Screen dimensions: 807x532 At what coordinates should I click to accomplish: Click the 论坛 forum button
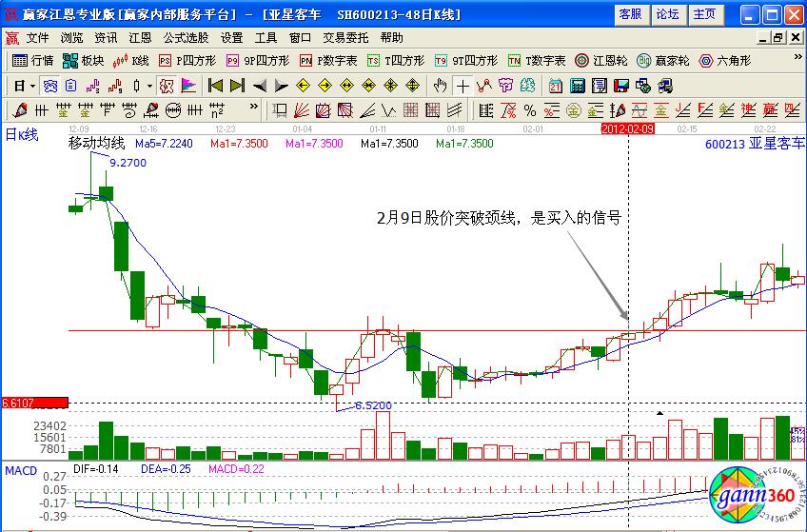click(667, 14)
